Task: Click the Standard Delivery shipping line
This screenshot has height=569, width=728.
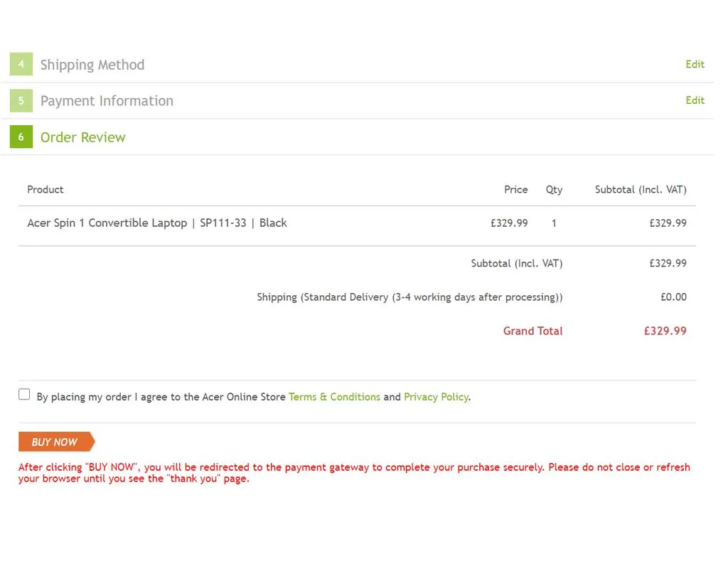Action: 409,297
